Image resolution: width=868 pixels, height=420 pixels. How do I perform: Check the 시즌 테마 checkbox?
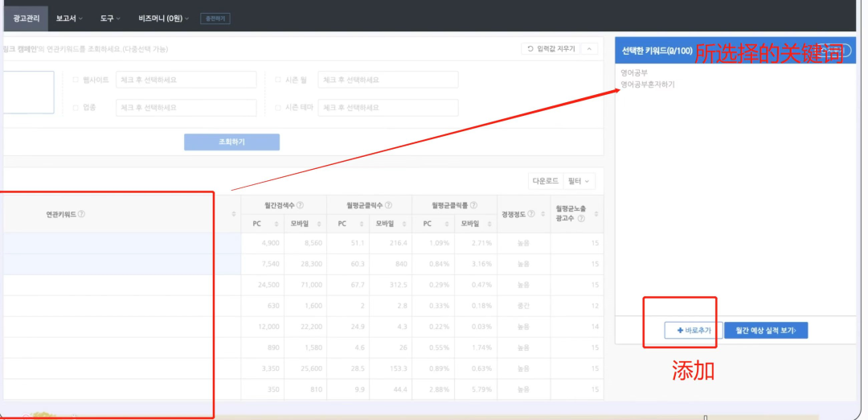point(278,108)
